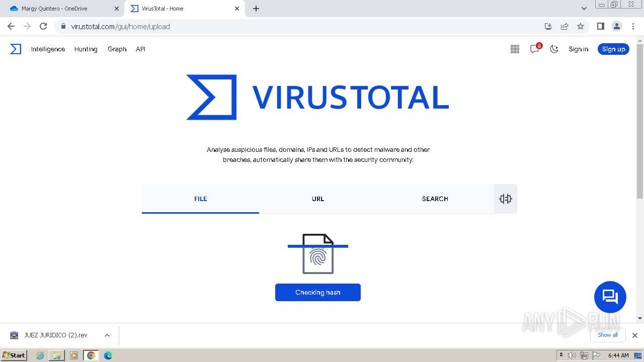Viewport: 644px width, 362px height.
Task: Click the page vertical scrollbar
Action: point(640,121)
